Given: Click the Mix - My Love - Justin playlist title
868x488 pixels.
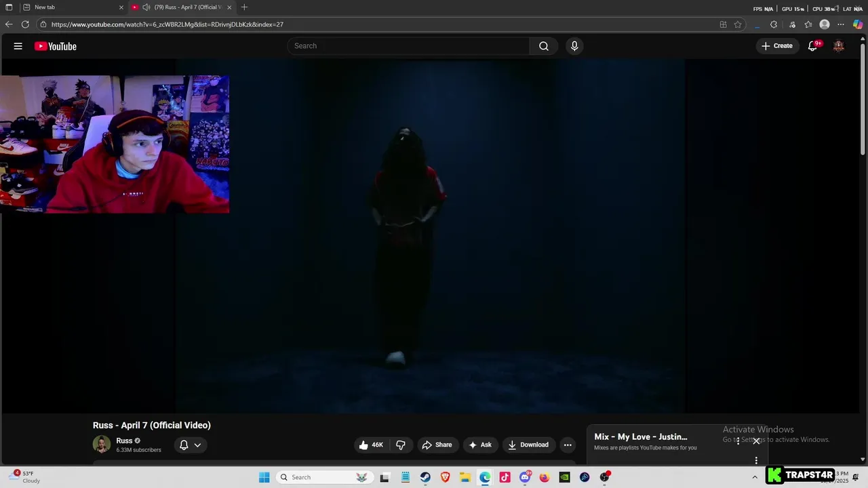Looking at the screenshot, I should pyautogui.click(x=641, y=436).
